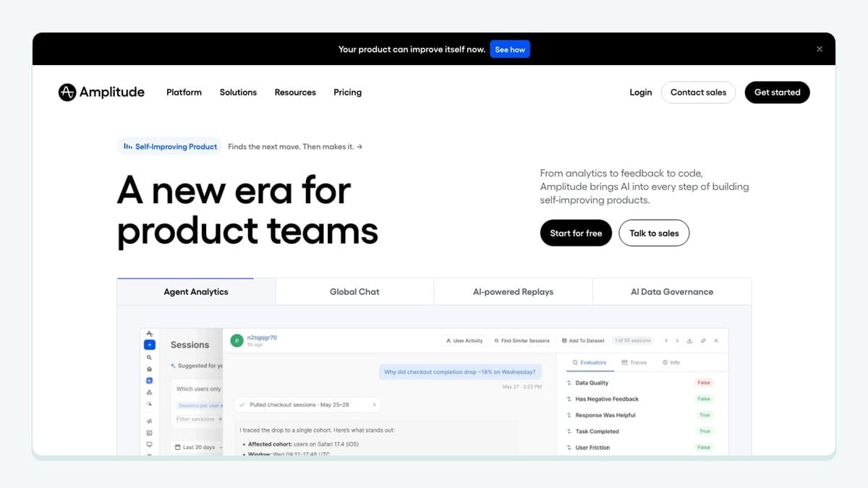Click the Login link
This screenshot has width=868, height=488.
(x=640, y=93)
